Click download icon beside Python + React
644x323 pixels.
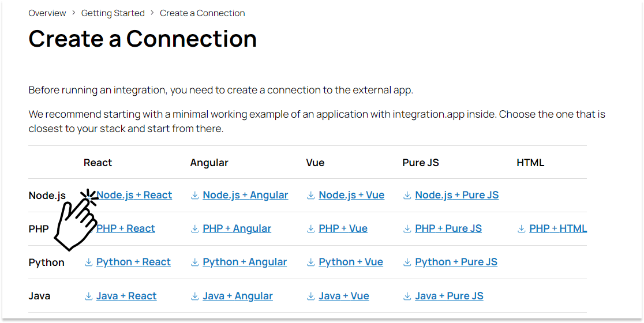click(x=88, y=262)
